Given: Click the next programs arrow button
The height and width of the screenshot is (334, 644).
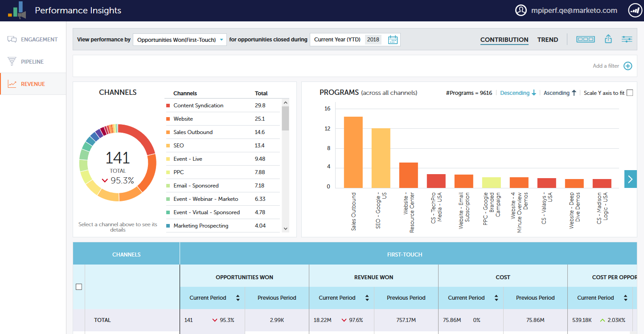Looking at the screenshot, I should tap(630, 179).
